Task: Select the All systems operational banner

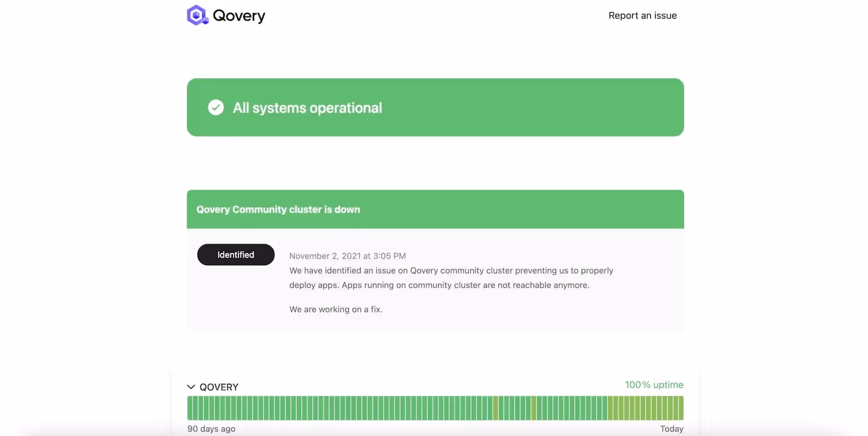Action: [x=435, y=107]
